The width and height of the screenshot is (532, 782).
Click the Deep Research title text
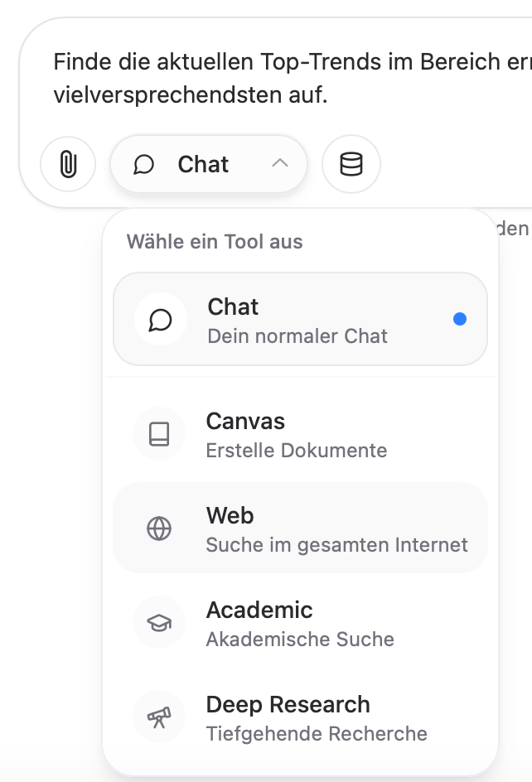pyautogui.click(x=288, y=704)
